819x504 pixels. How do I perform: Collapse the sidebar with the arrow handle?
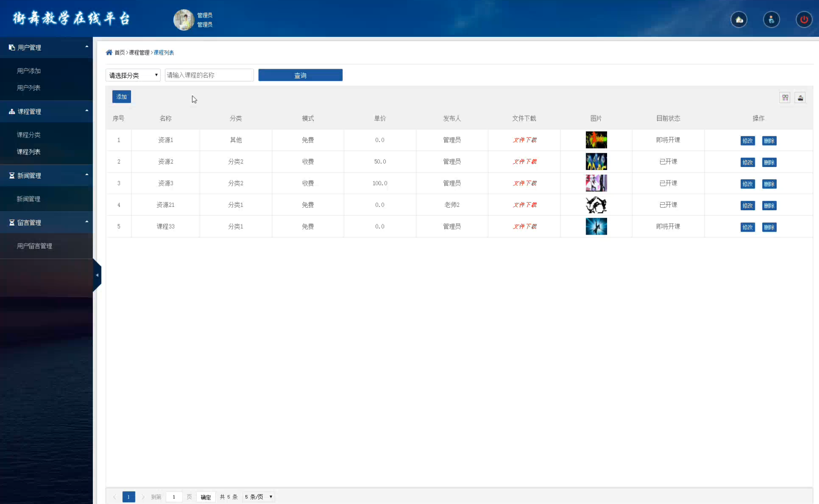97,275
